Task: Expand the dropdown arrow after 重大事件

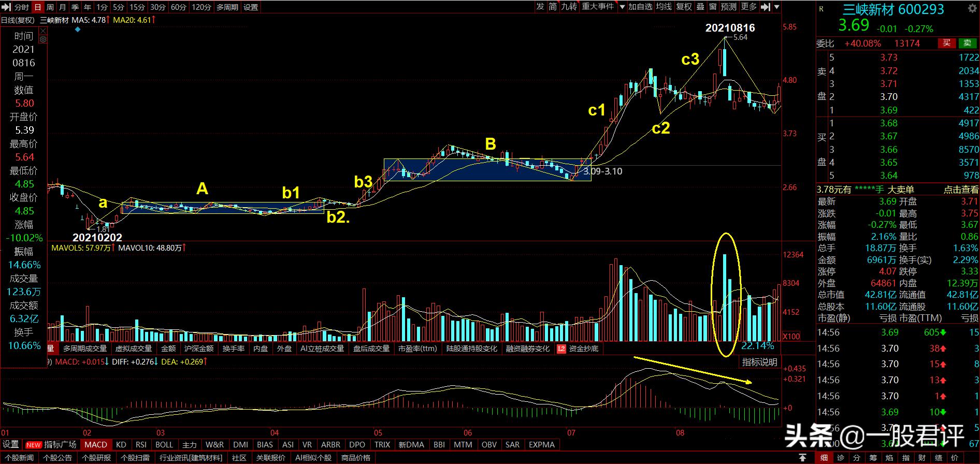Action: click(x=622, y=7)
